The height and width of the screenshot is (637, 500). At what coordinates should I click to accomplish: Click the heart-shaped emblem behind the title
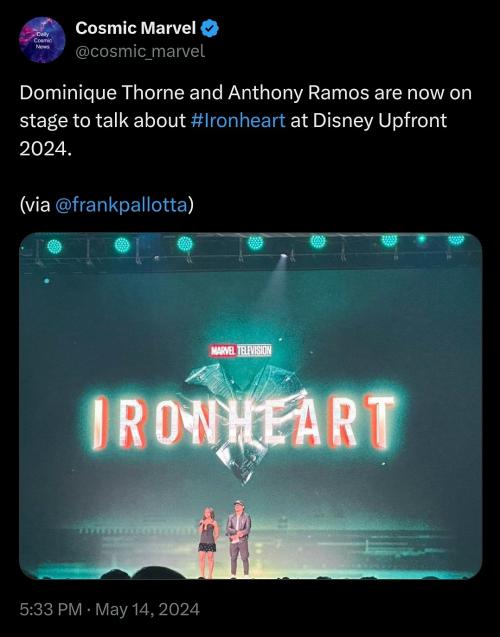click(x=247, y=422)
